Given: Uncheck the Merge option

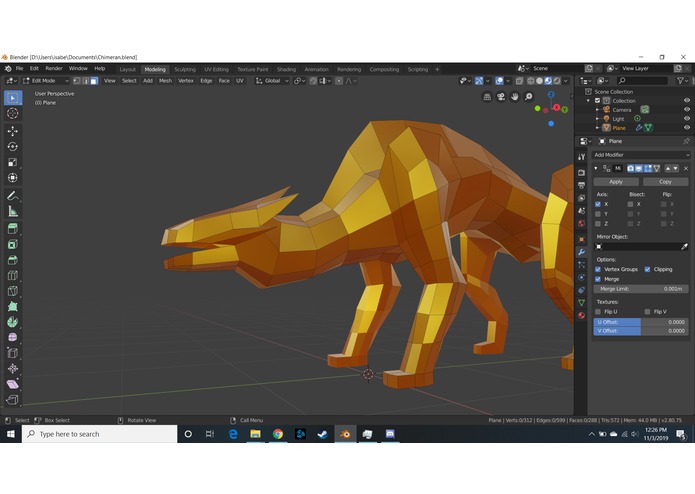Looking at the screenshot, I should pos(598,279).
